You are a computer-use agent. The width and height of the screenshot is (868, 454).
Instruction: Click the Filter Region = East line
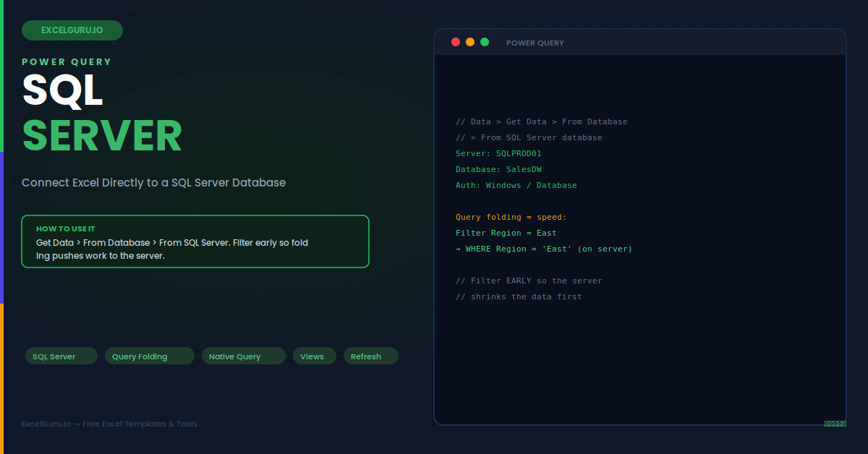click(x=506, y=233)
